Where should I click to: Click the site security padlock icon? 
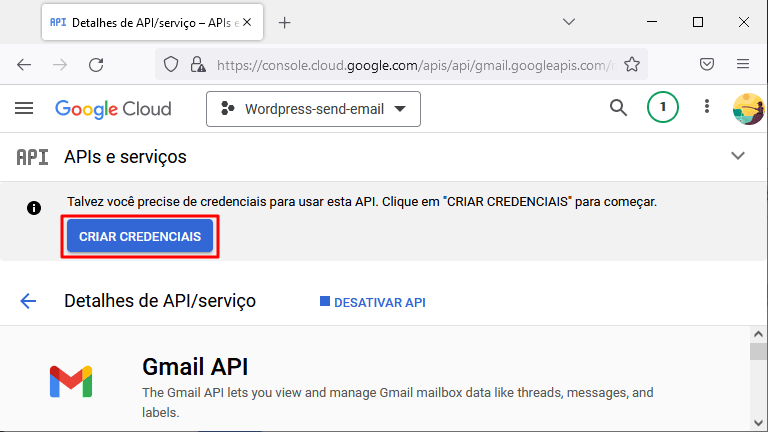198,65
